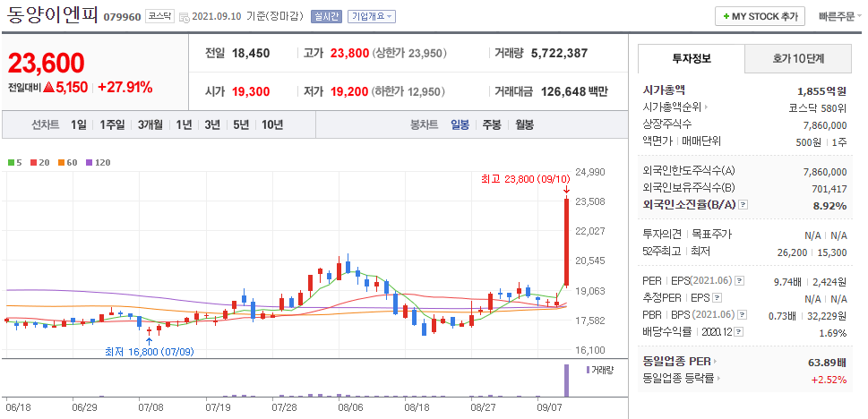Click the 시가총액 value 1,855억원

822,91
